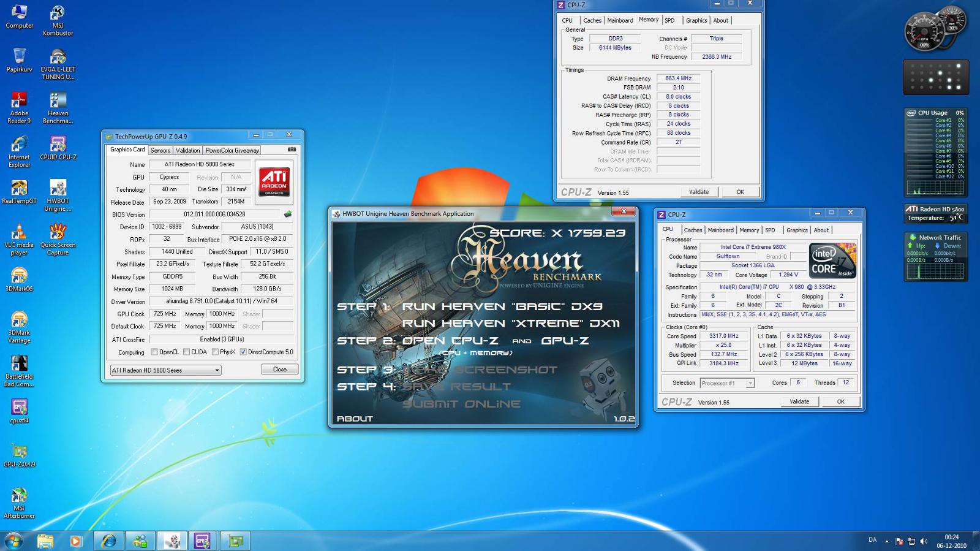
Task: Click the CPU Usage gadget
Action: pos(935,152)
